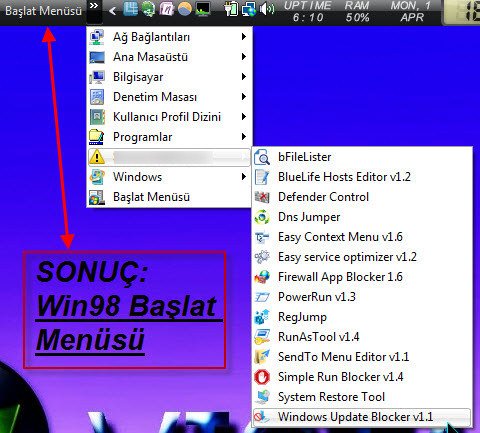480x433 pixels.
Task: Click the Dns Jumper green arrows icon
Action: click(262, 217)
